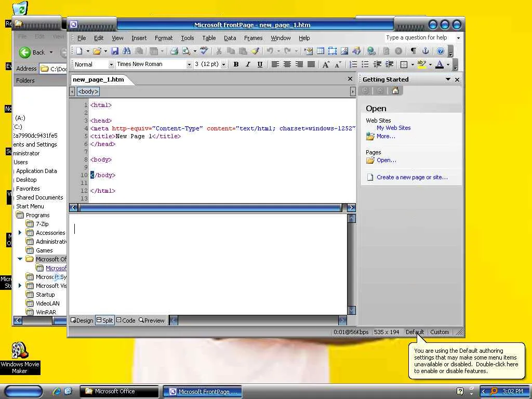This screenshot has width=532, height=399.
Task: Click More... web sites link
Action: 386,136
